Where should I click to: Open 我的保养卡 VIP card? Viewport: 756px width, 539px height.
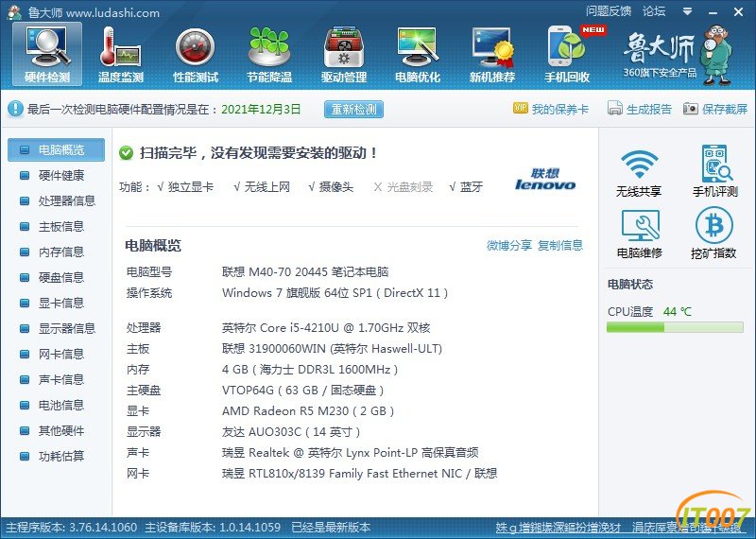pos(551,109)
